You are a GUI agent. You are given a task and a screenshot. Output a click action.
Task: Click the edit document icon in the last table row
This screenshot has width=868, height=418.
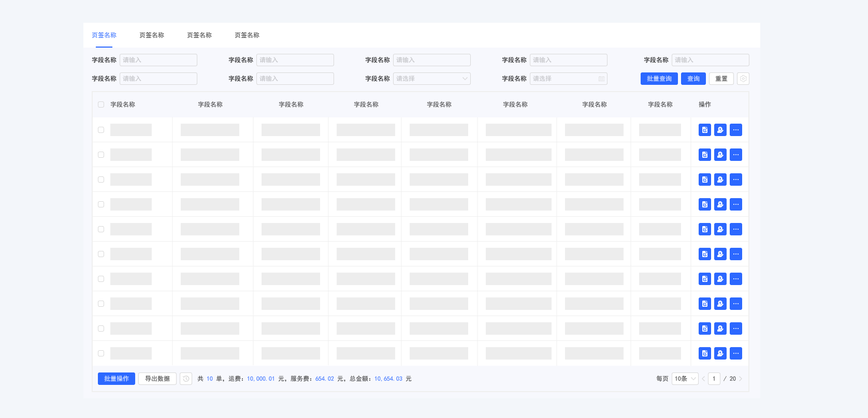click(x=704, y=353)
